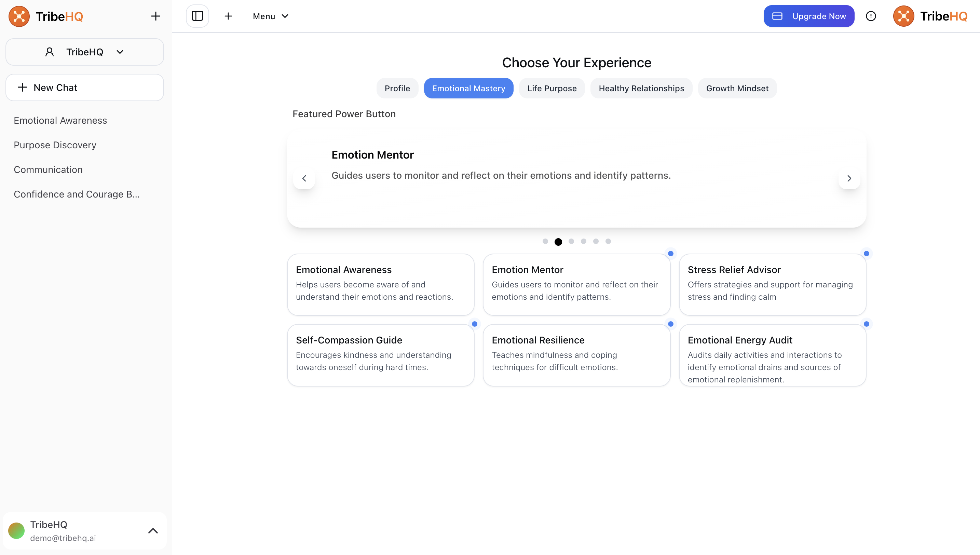Select the last carousel pagination dot

click(x=608, y=241)
